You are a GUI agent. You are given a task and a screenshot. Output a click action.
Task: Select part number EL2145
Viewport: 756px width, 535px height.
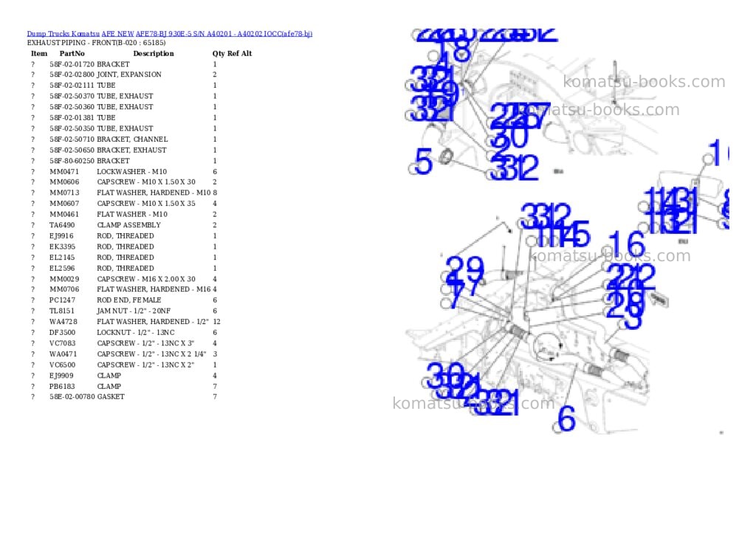62,258
